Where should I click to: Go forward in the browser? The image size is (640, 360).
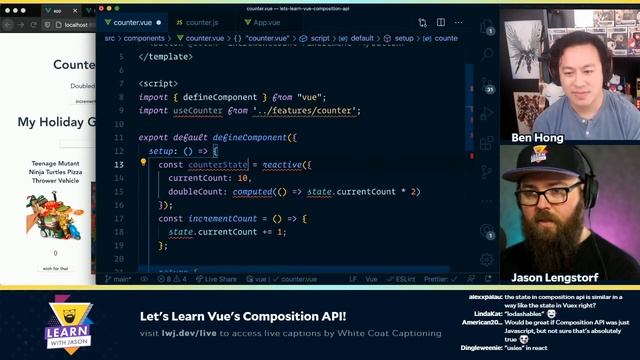coord(21,25)
